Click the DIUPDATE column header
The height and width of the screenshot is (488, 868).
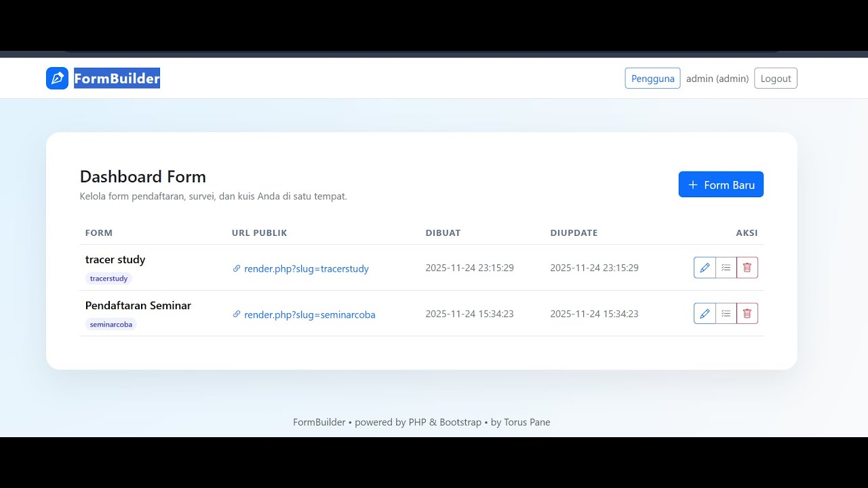click(574, 232)
